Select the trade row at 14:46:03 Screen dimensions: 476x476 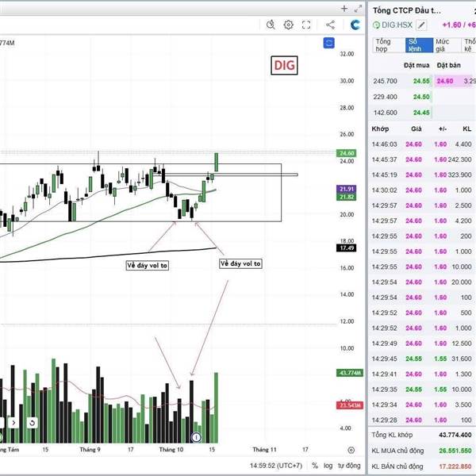point(422,144)
